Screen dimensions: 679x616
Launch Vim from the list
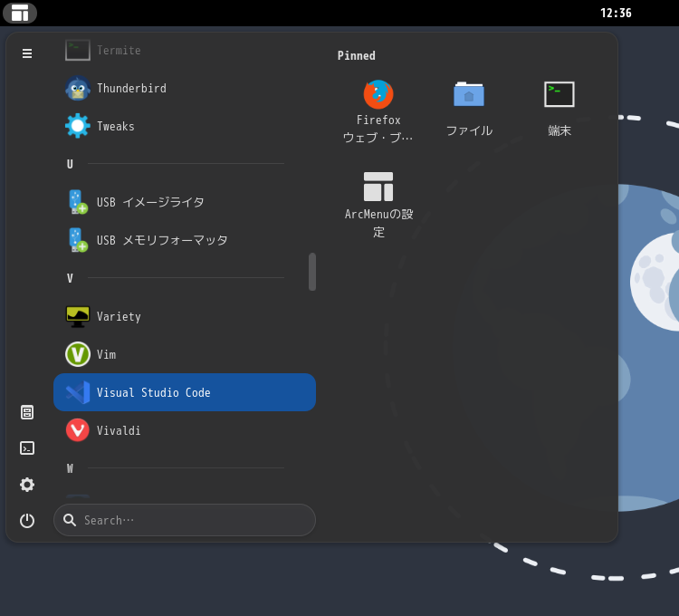pos(185,354)
